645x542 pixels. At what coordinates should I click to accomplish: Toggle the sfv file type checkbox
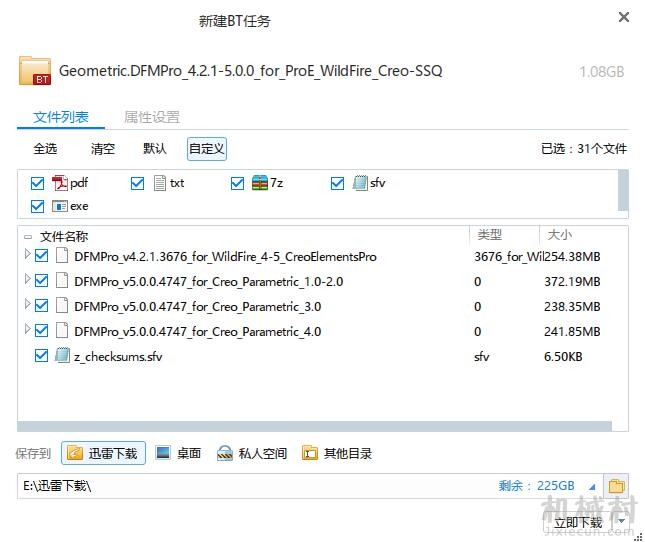(337, 183)
